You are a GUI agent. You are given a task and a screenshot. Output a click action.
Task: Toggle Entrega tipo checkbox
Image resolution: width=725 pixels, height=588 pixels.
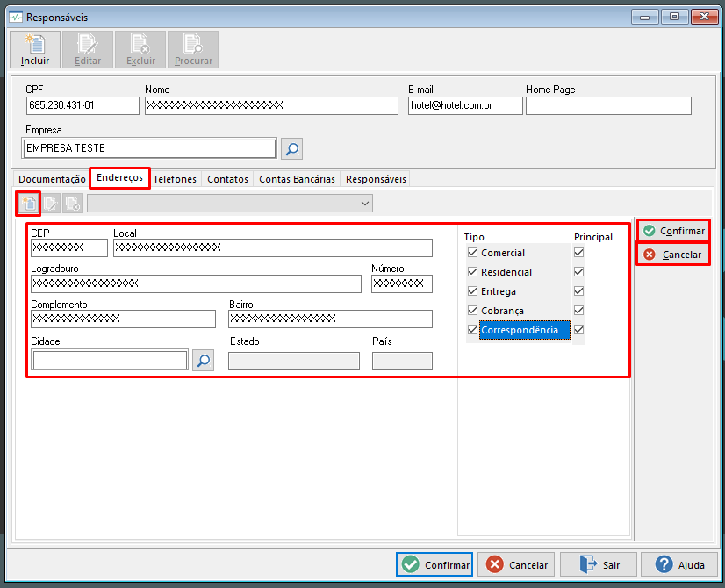click(472, 291)
